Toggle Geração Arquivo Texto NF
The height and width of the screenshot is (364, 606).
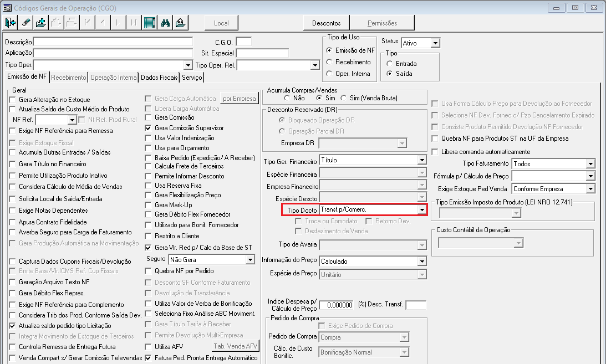tap(12, 282)
